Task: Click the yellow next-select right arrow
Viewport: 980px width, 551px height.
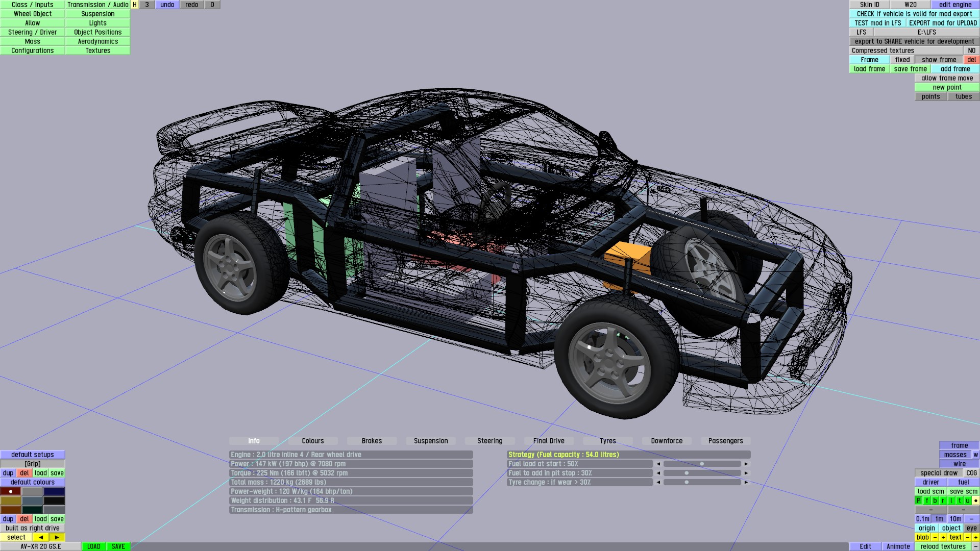Action: point(57,537)
